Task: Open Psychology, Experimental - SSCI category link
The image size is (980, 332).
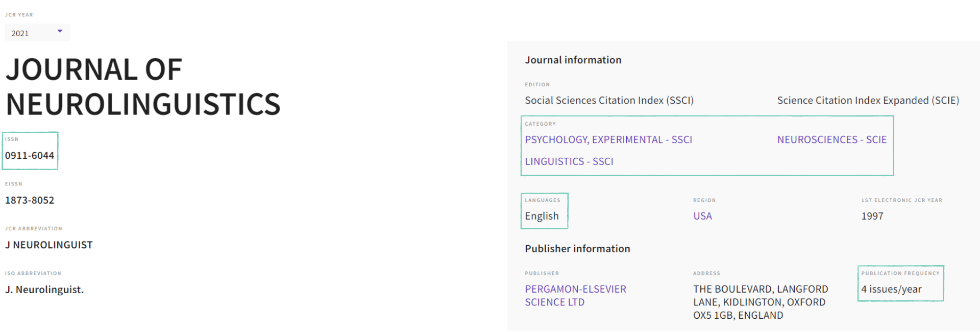Action: point(608,140)
